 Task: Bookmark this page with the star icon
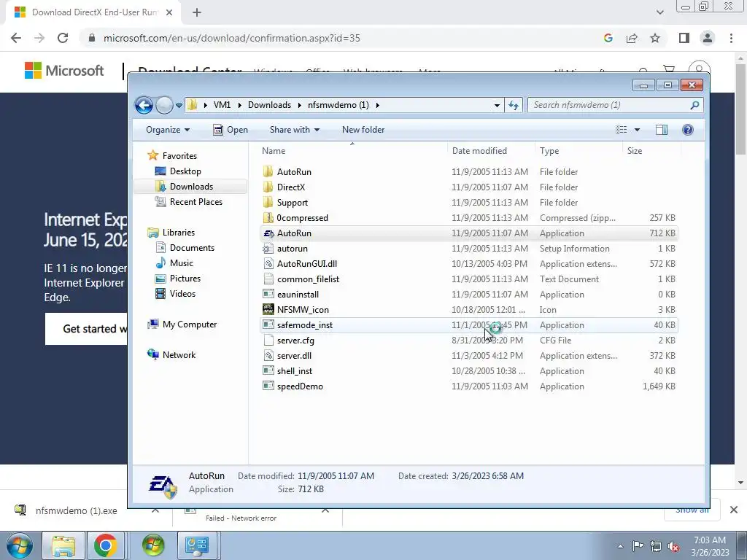[x=655, y=38]
